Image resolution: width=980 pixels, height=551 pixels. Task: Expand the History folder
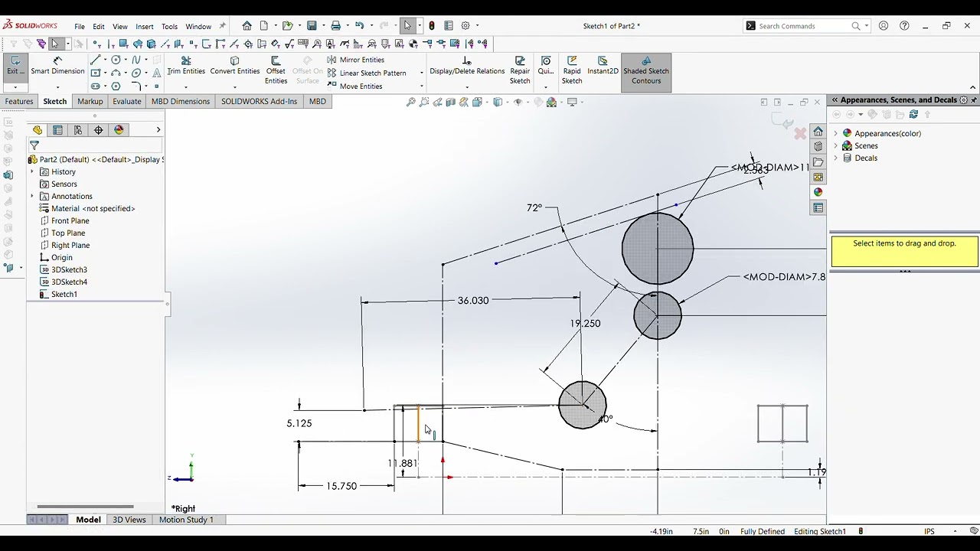point(32,172)
